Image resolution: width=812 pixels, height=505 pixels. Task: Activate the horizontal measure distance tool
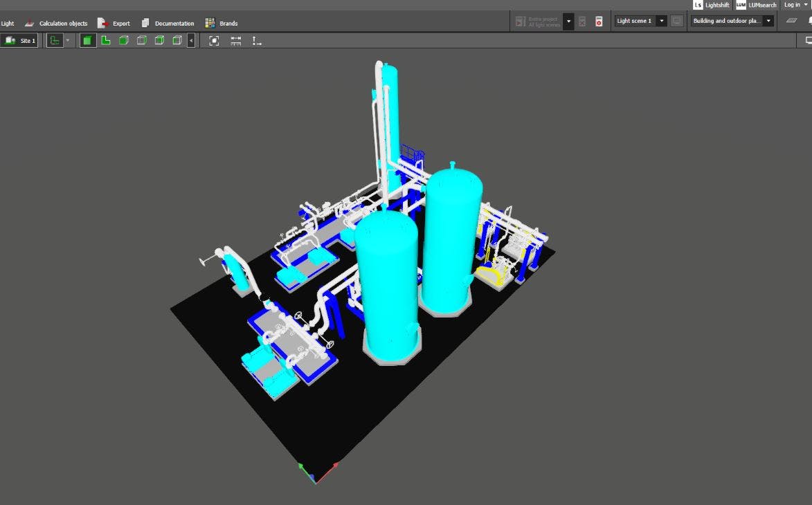(235, 41)
